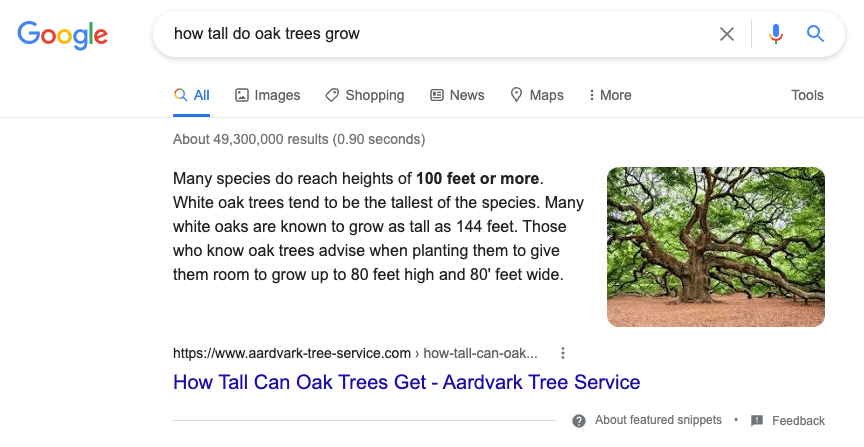This screenshot has width=864, height=447.
Task: Submit search with the magnifier icon
Action: click(816, 34)
